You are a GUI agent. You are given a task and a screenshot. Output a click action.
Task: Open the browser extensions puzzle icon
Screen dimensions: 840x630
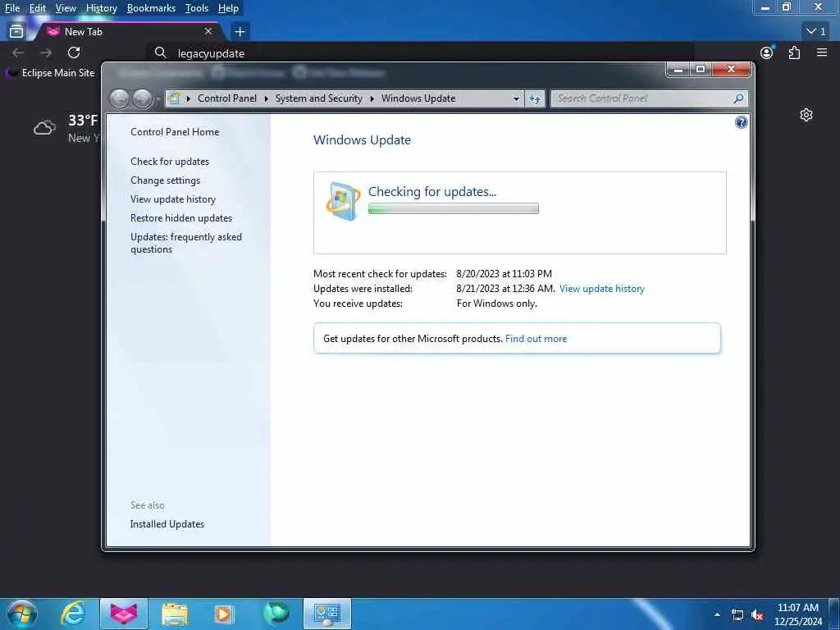794,52
